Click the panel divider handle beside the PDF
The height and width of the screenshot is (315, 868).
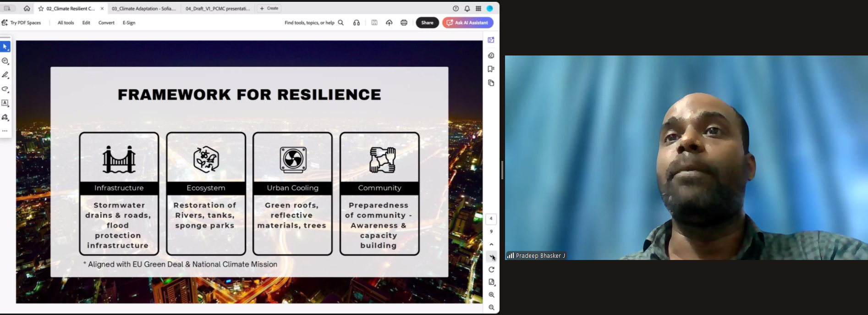click(x=502, y=170)
